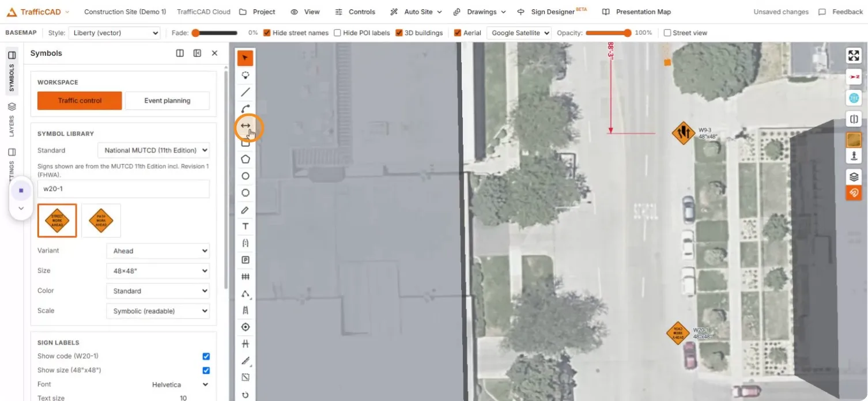Click the split compare view icon
This screenshot has height=401, width=868.
click(x=854, y=119)
